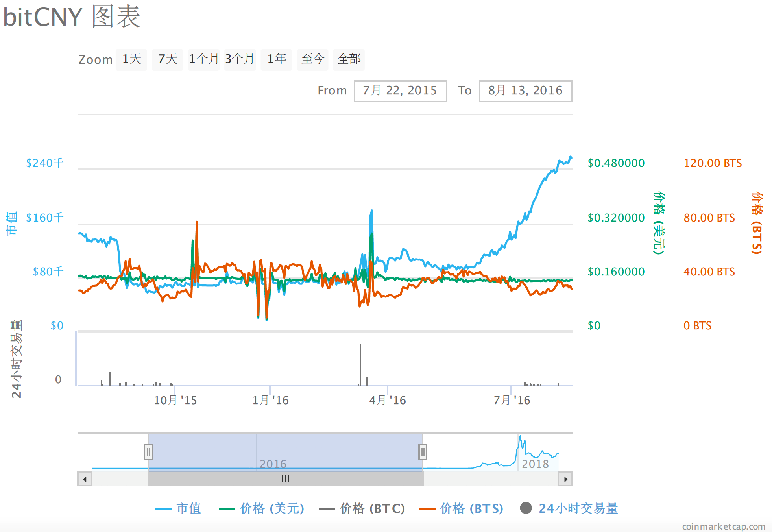The width and height of the screenshot is (772, 532).
Task: Click the right range handle in navigator
Action: point(423,452)
